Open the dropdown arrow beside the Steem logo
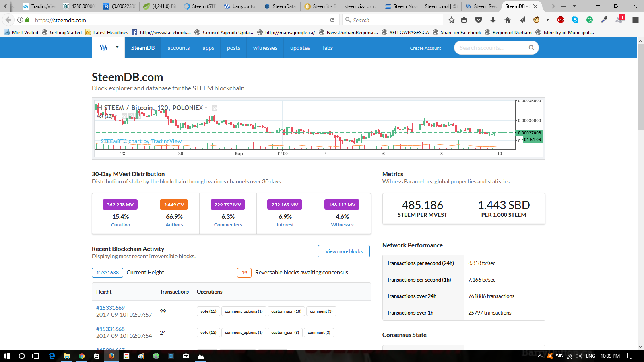This screenshot has height=362, width=644. tap(117, 47)
